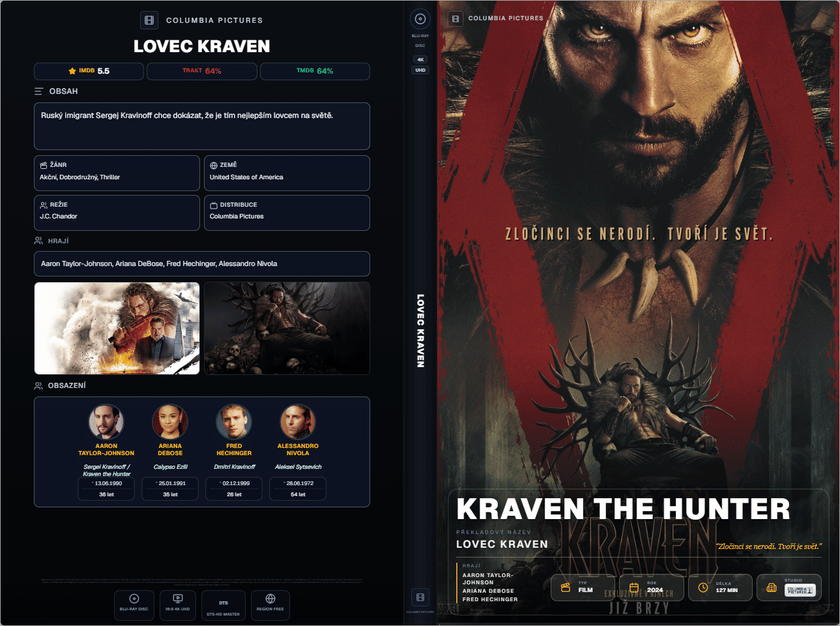Image resolution: width=840 pixels, height=626 pixels.
Task: Click the IMDB star icon
Action: (72, 71)
